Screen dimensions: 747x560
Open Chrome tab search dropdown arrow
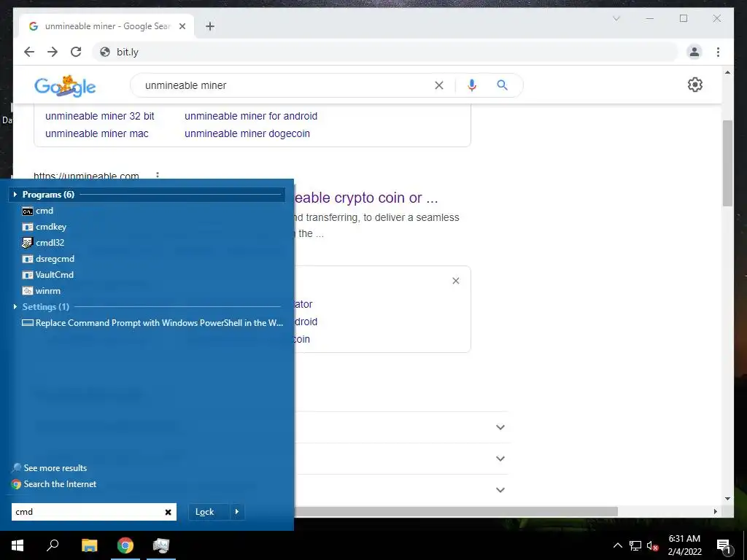pyautogui.click(x=616, y=18)
